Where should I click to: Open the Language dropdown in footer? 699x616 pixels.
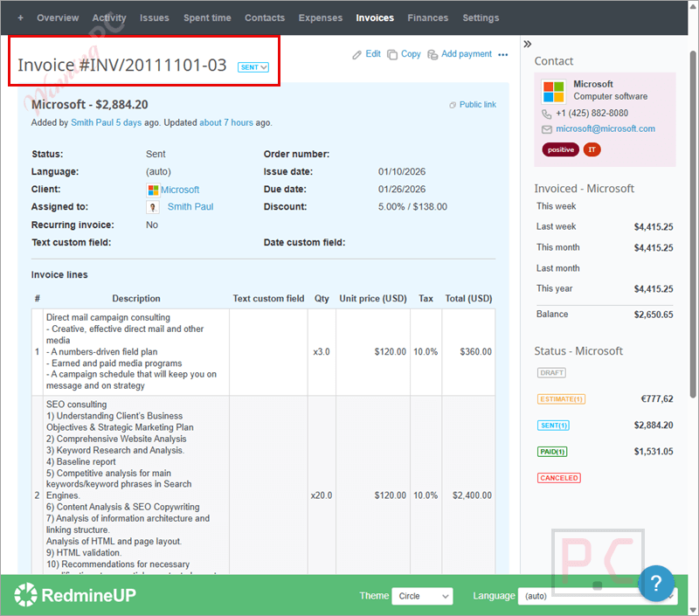point(598,596)
